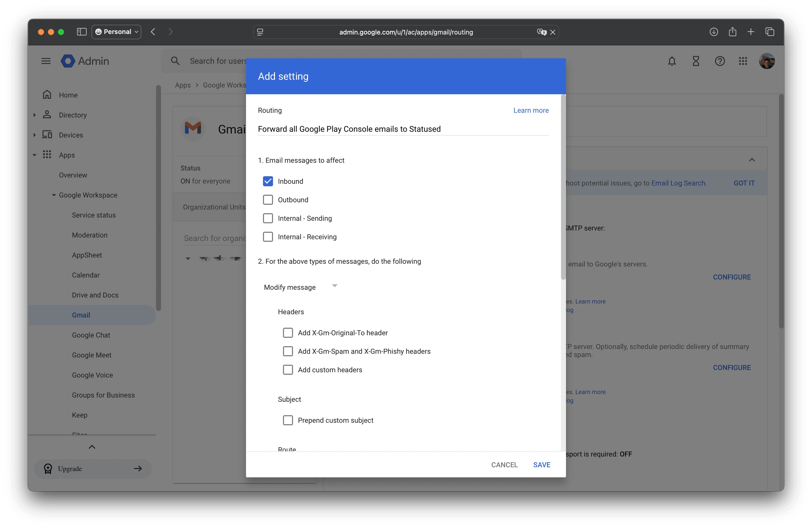The height and width of the screenshot is (528, 812).
Task: Click the search magnifier icon
Action: pos(175,61)
